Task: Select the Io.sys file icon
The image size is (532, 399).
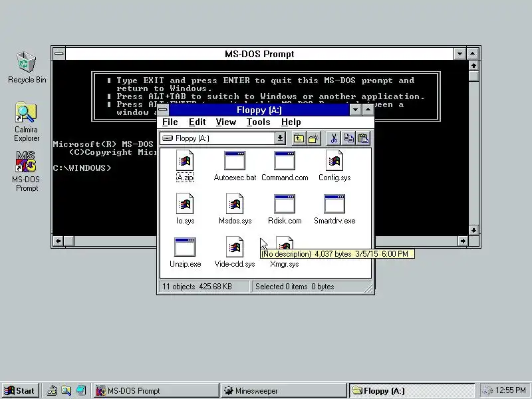Action: click(x=185, y=203)
